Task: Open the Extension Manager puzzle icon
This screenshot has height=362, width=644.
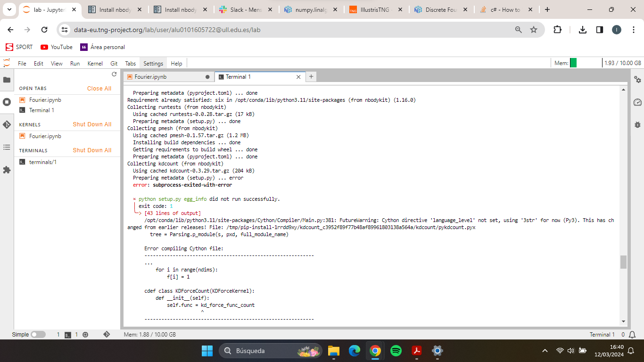Action: pos(7,170)
